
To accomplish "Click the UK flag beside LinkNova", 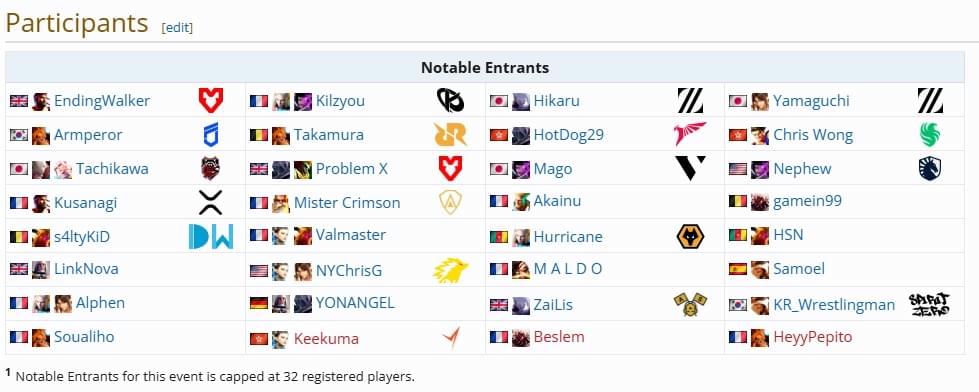I will 19,269.
